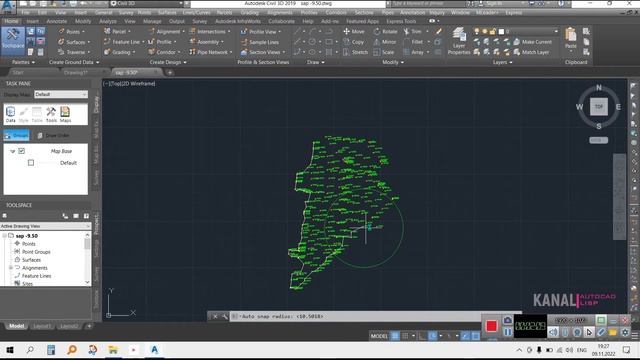This screenshot has width=640, height=360.
Task: Click the Draw Order button
Action: [53, 136]
